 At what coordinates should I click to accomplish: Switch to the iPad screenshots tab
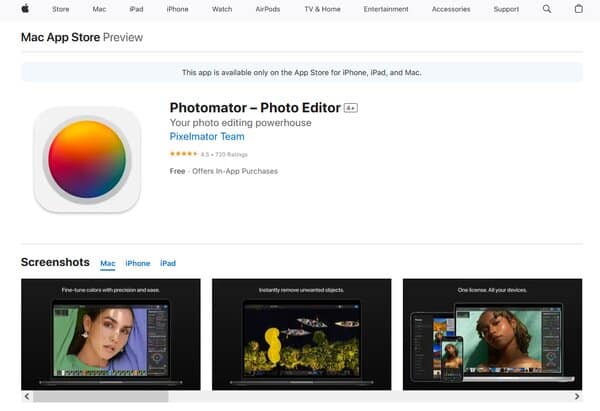tap(168, 263)
